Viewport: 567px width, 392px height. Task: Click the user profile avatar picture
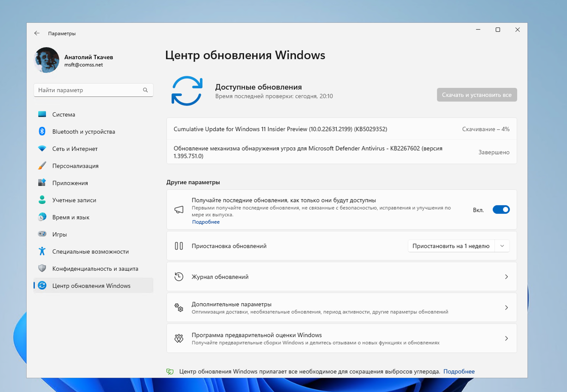click(46, 60)
